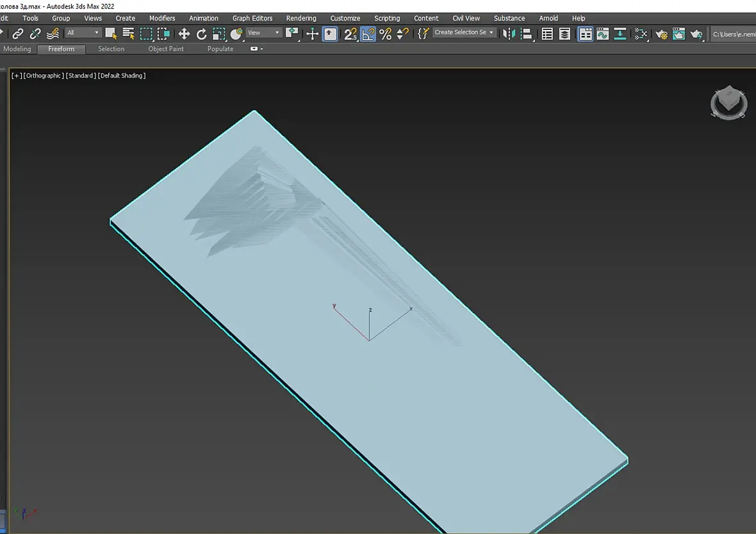Activate the Rotate tool
Viewport: 756px width, 534px height.
pyautogui.click(x=202, y=34)
